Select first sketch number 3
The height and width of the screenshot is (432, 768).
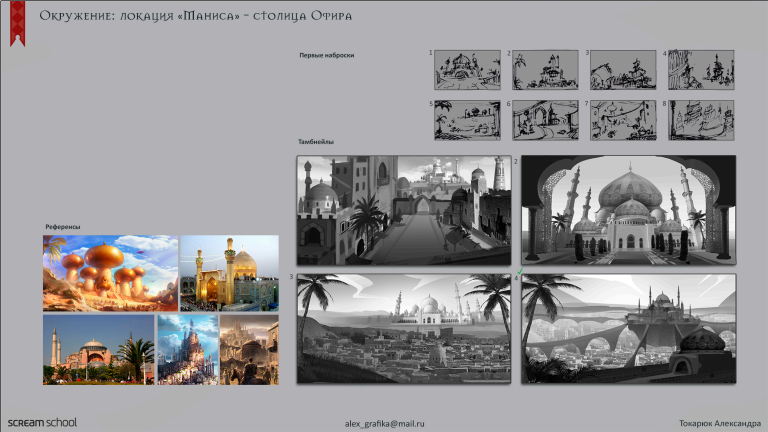(x=623, y=70)
